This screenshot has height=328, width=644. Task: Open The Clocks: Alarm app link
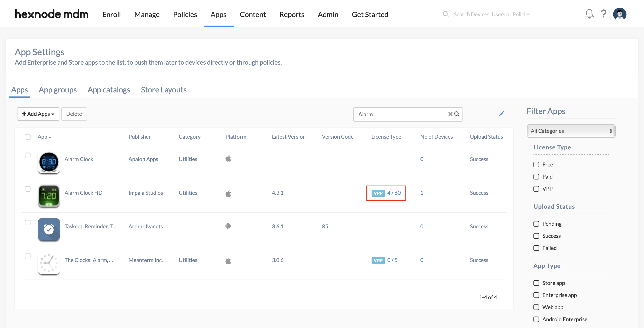click(x=89, y=260)
